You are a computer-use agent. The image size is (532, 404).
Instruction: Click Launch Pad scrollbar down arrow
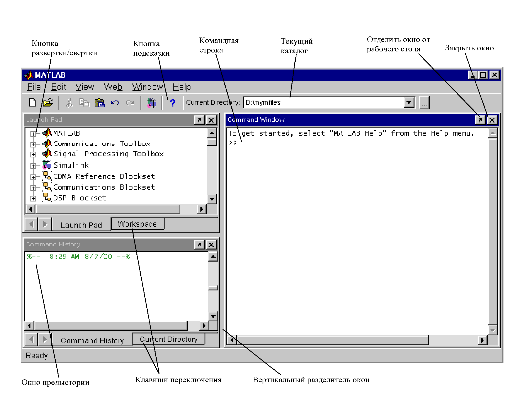click(x=212, y=199)
